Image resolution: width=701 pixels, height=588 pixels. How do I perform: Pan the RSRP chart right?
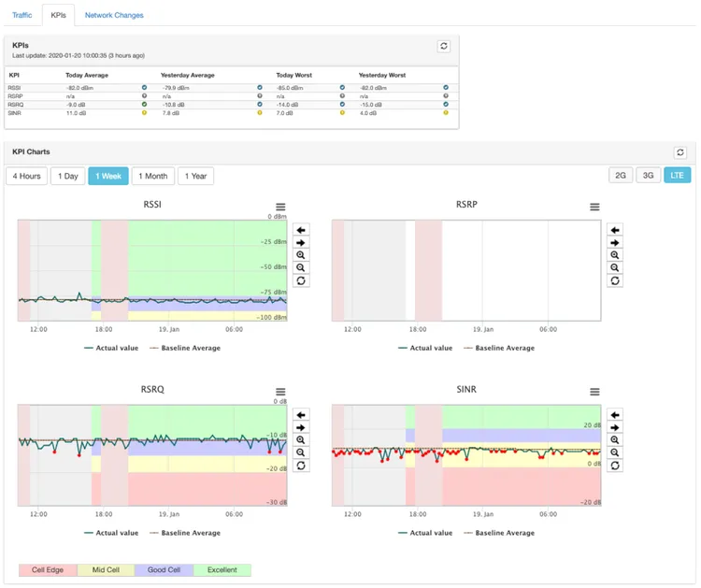614,243
